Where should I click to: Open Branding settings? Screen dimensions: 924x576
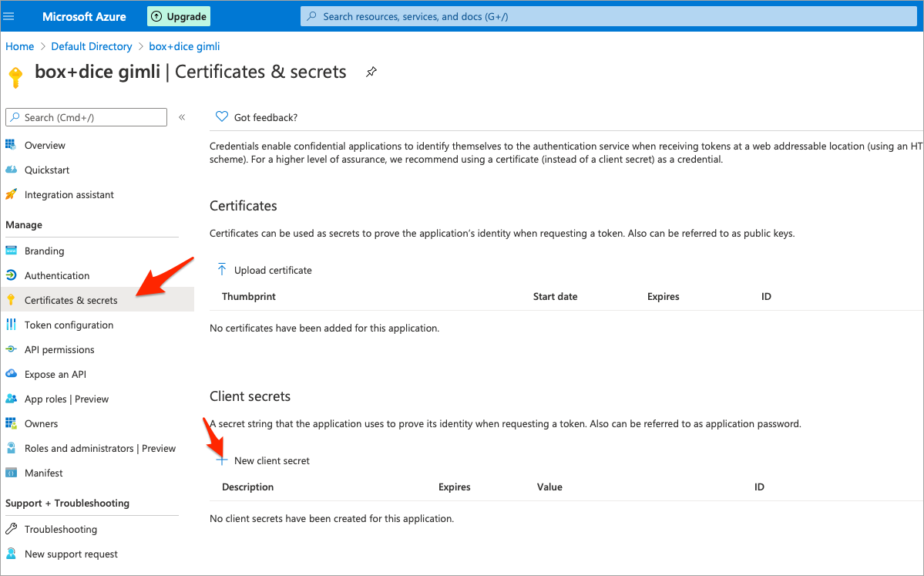(44, 251)
